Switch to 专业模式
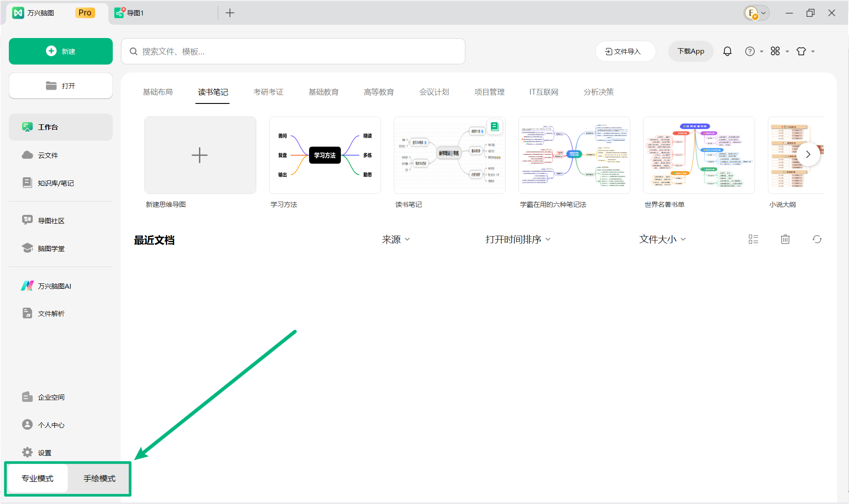The height and width of the screenshot is (504, 849). (x=38, y=478)
